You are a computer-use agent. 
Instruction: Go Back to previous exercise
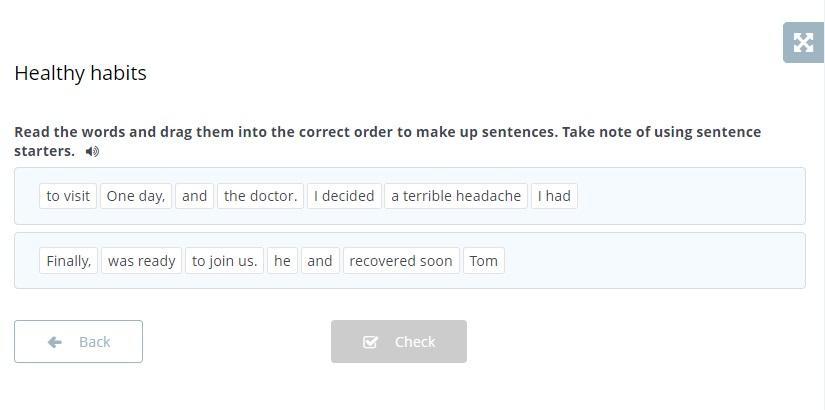[x=78, y=342]
